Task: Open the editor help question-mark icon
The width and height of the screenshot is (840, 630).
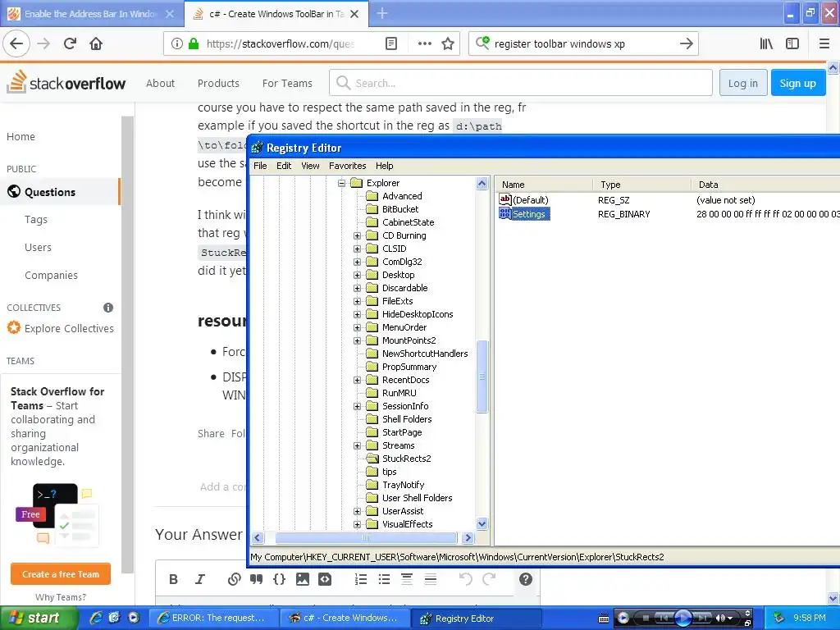Action: click(526, 579)
